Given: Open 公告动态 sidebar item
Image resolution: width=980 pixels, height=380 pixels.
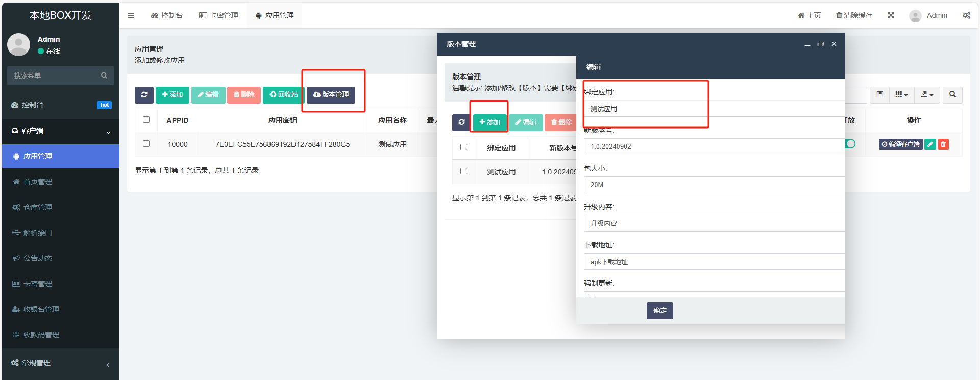Looking at the screenshot, I should 61,258.
